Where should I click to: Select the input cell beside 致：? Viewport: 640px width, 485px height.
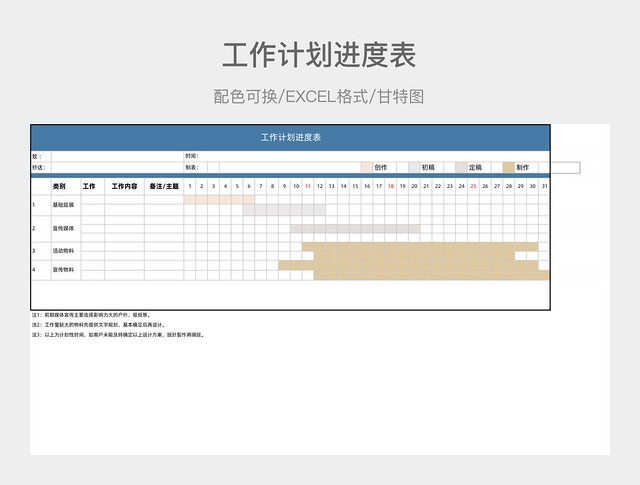pos(117,156)
